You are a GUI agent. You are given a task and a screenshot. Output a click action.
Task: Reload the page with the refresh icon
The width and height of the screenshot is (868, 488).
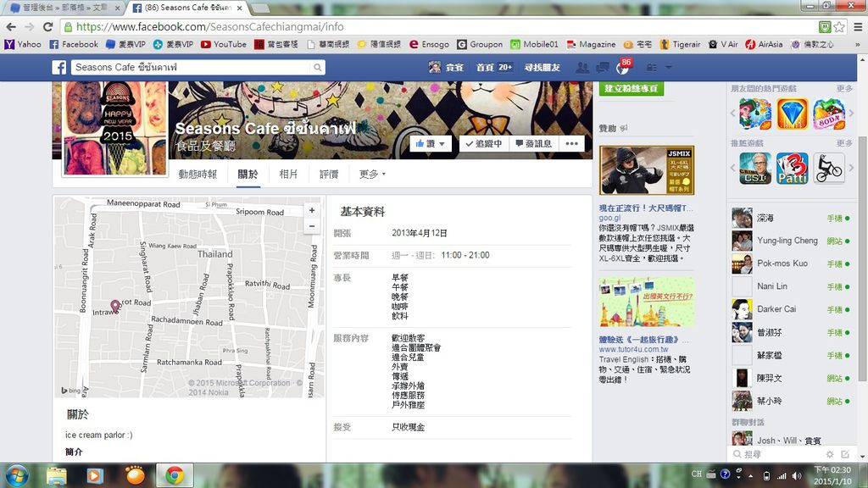point(48,26)
